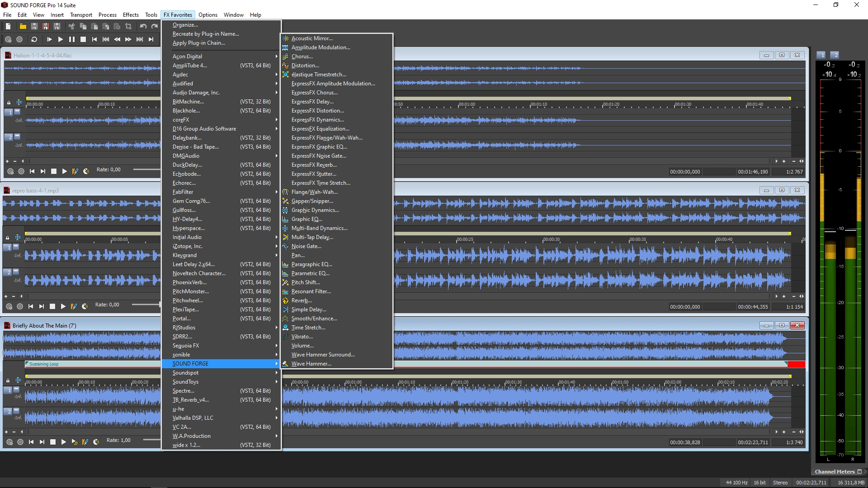Open the Process menu

pyautogui.click(x=107, y=15)
